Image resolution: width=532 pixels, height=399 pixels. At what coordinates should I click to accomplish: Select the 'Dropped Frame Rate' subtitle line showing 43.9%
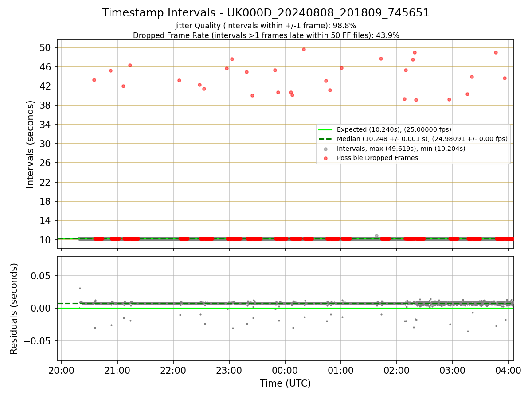point(266,35)
